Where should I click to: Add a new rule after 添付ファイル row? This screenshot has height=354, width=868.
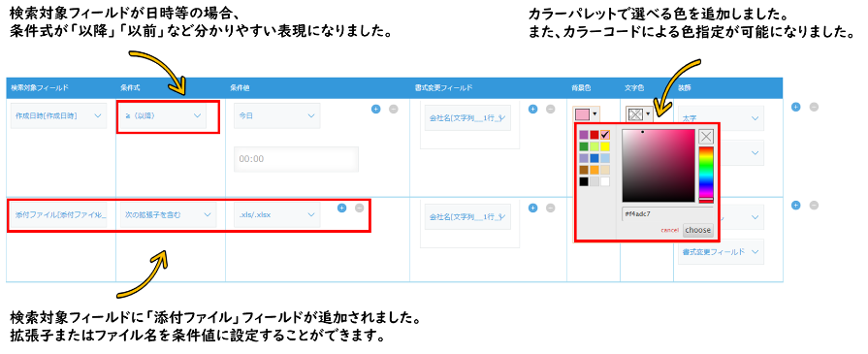pos(796,205)
